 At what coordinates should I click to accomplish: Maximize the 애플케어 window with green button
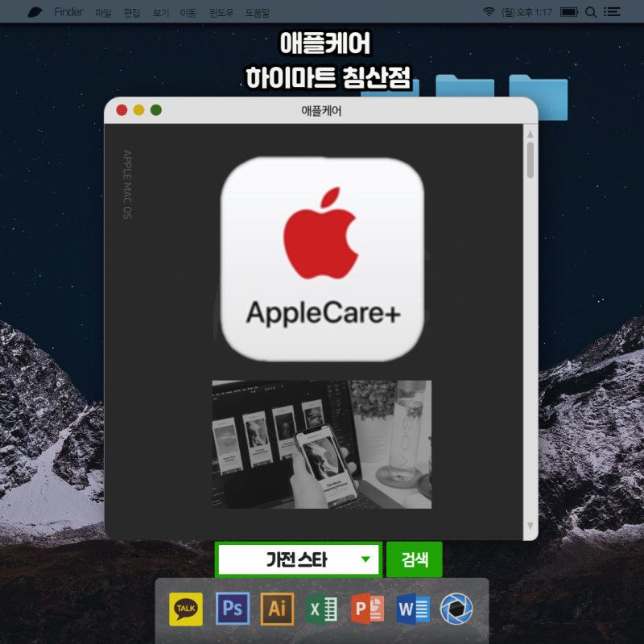pos(156,110)
